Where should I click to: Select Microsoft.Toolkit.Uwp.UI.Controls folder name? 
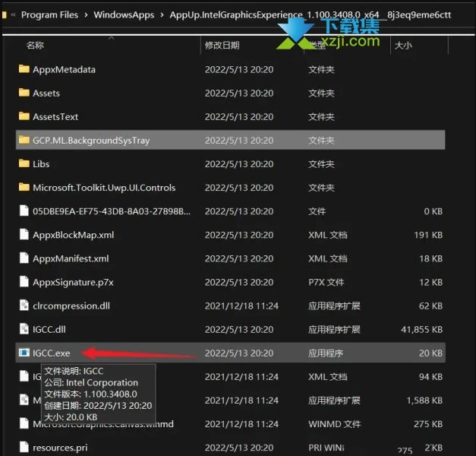[x=104, y=188]
